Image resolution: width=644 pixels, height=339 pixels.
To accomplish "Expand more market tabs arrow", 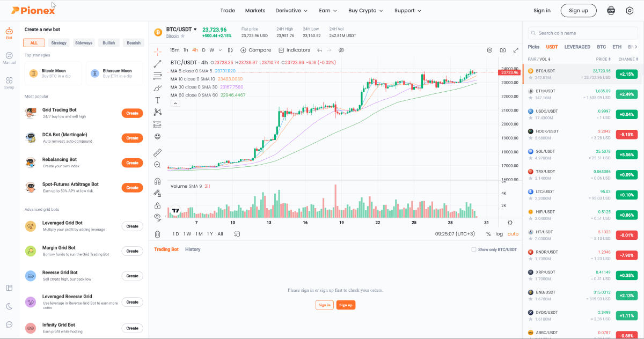I will 636,47.
